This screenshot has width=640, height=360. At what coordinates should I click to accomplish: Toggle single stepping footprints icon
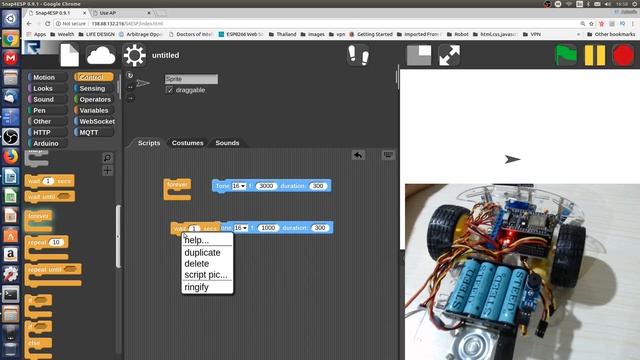[x=358, y=55]
